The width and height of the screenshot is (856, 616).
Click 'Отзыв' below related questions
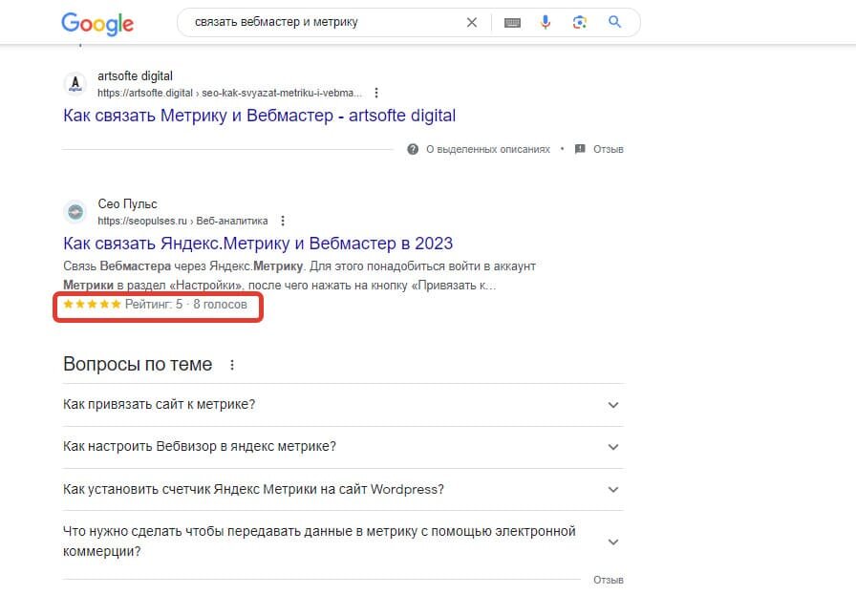(609, 580)
